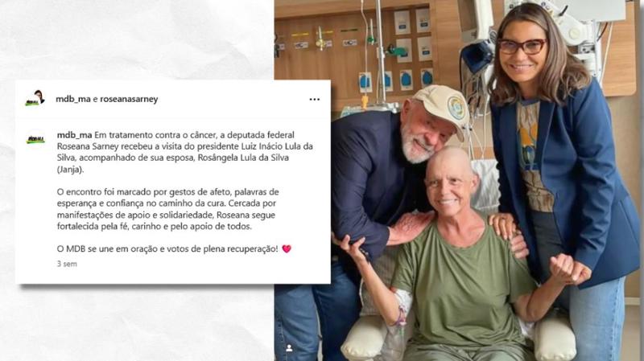Open the profile avatar in post header

point(35,98)
